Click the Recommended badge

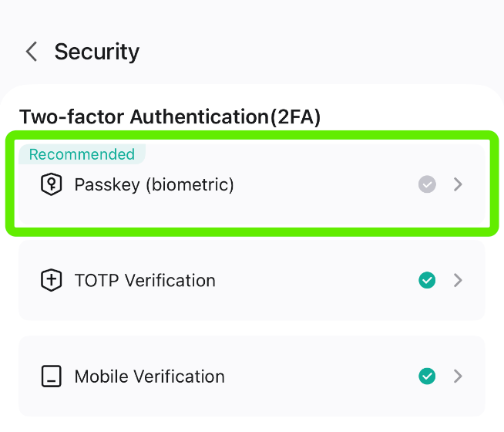82,154
